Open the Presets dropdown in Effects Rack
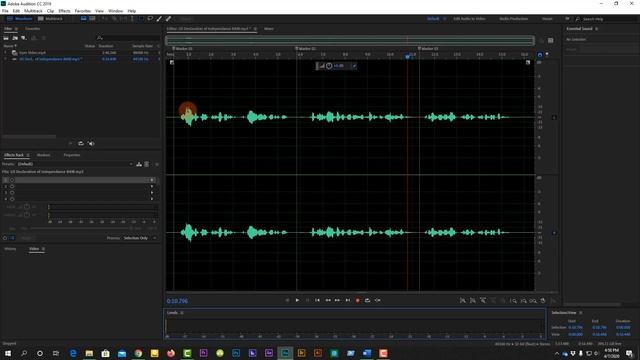 tap(75, 164)
